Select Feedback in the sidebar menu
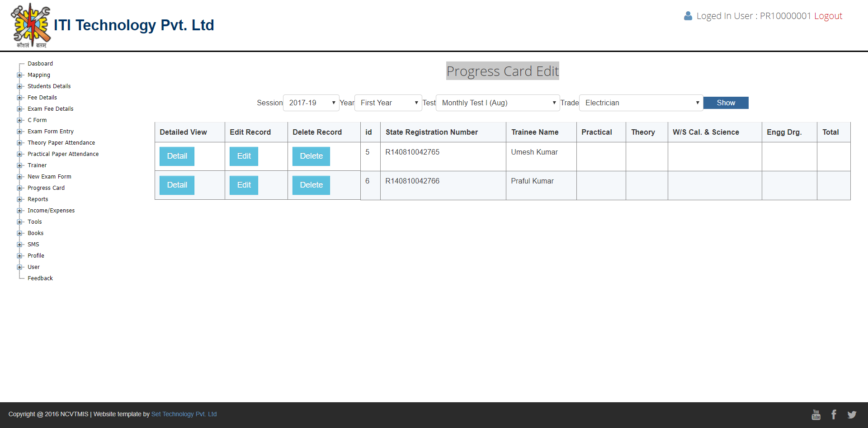 [40, 278]
